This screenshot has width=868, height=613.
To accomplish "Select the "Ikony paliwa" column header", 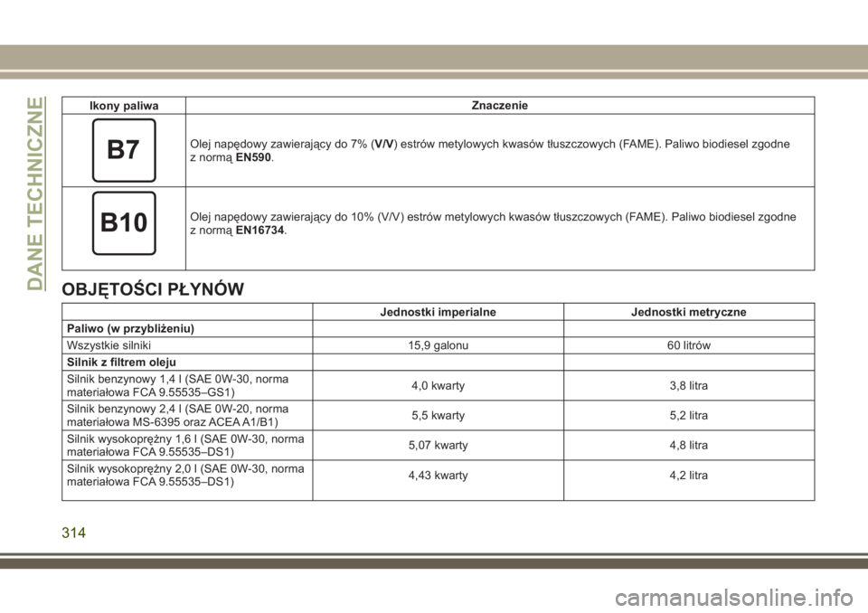I will coord(124,106).
